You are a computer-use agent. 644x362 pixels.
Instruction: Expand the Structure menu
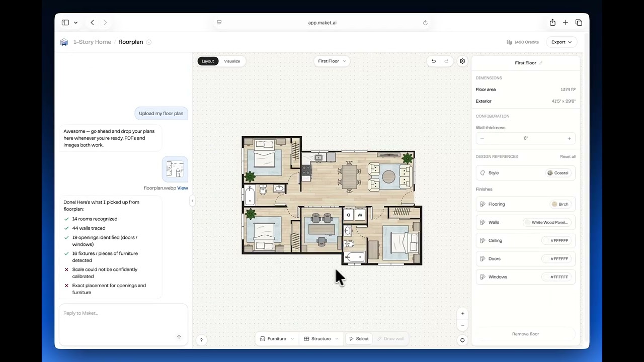[x=321, y=339]
